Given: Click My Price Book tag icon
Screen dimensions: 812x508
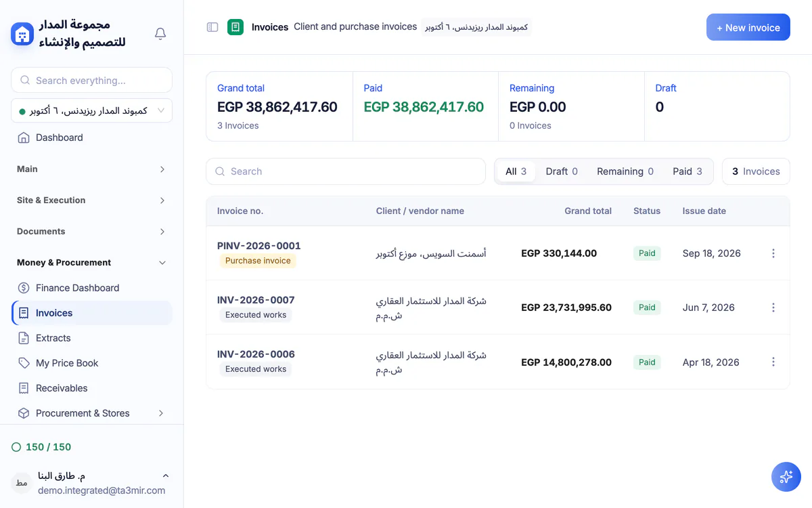Looking at the screenshot, I should click(24, 363).
